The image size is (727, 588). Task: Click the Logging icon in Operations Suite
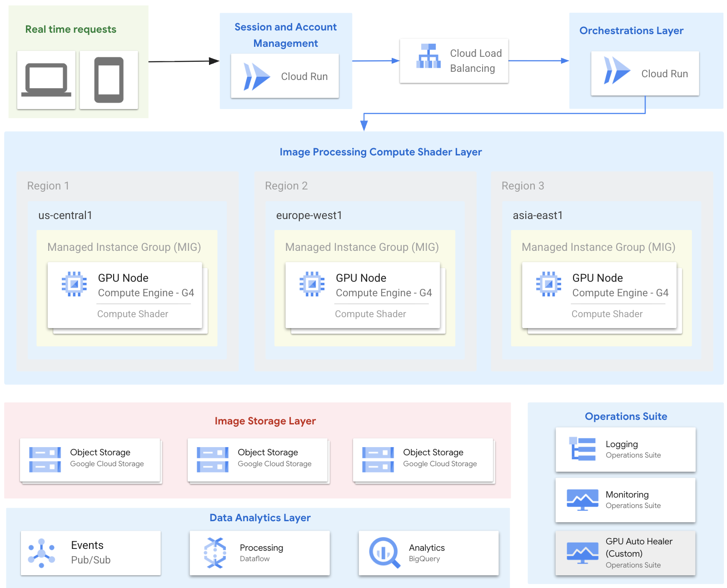click(x=583, y=449)
